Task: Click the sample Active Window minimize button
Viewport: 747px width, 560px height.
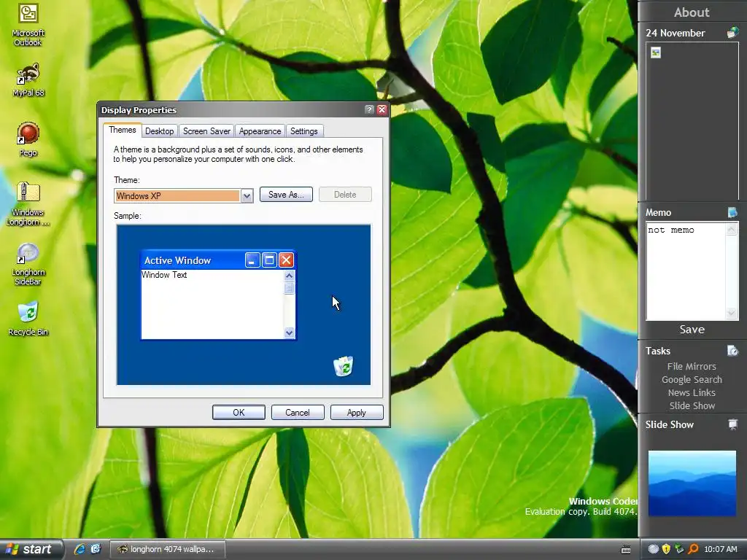Action: click(252, 260)
